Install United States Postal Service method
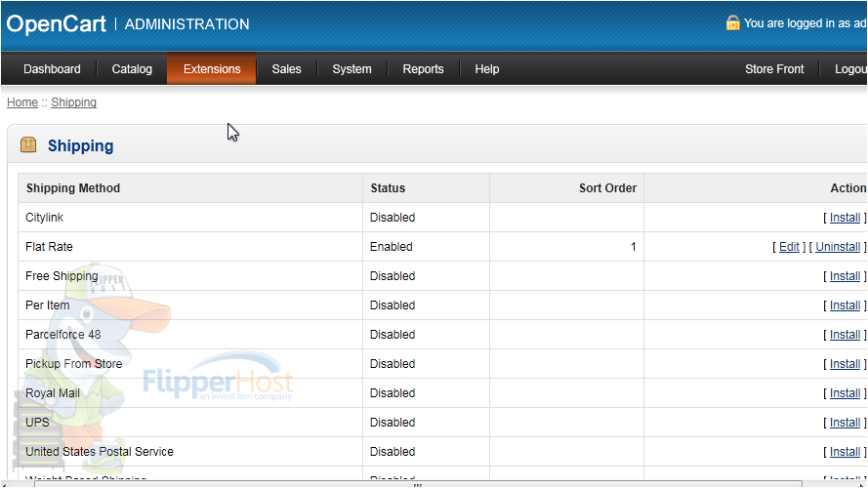The image size is (868, 488). tap(845, 452)
